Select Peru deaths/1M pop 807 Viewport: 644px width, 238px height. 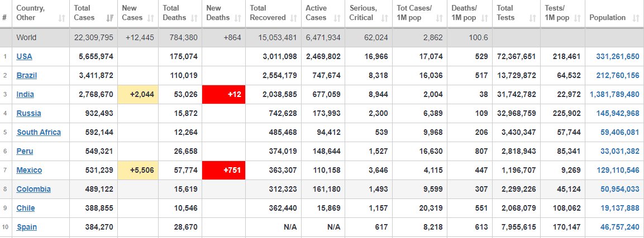click(481, 151)
